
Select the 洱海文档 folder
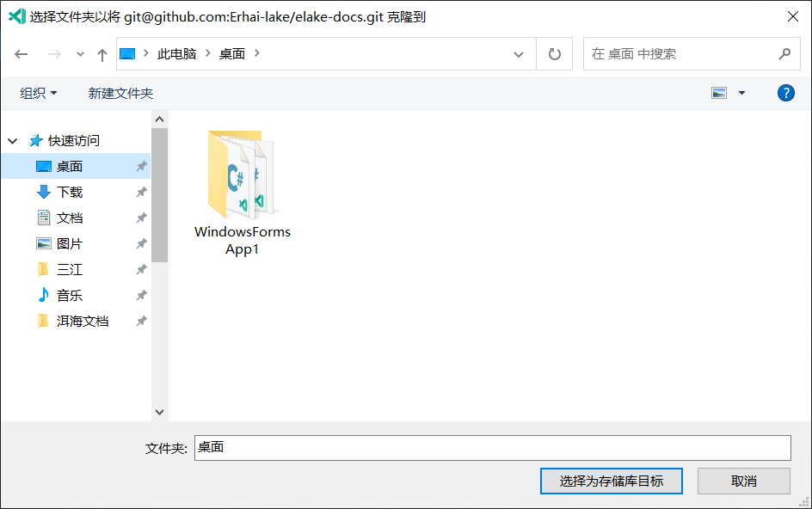[83, 321]
